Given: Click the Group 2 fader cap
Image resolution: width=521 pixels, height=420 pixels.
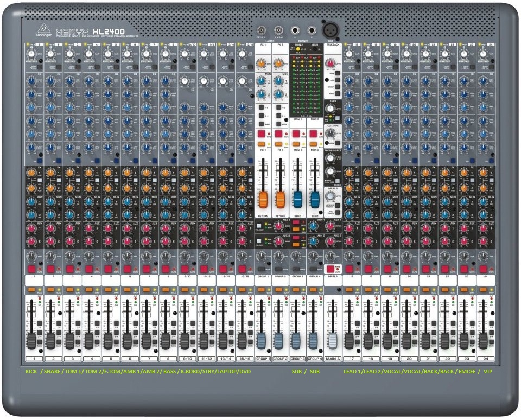Looking at the screenshot, I should click(279, 341).
